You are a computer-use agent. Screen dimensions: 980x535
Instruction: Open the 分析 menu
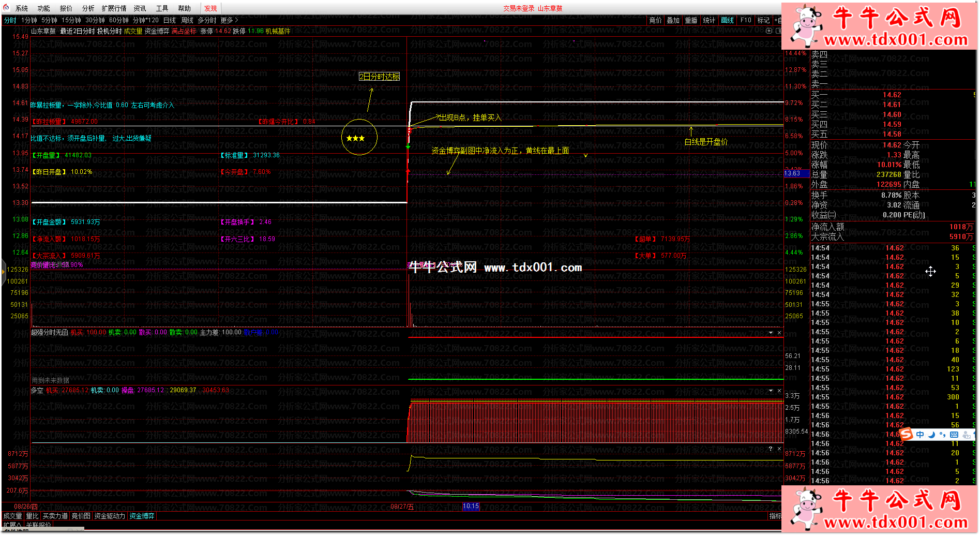[88, 8]
